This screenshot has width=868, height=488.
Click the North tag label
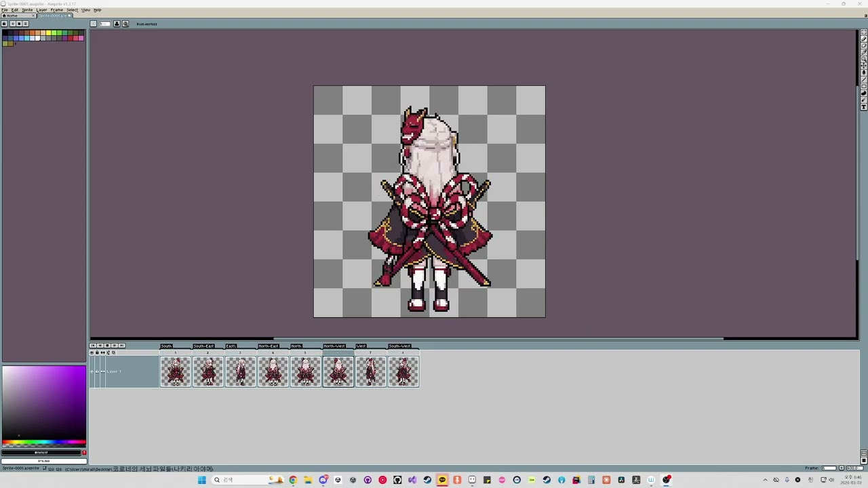[296, 346]
